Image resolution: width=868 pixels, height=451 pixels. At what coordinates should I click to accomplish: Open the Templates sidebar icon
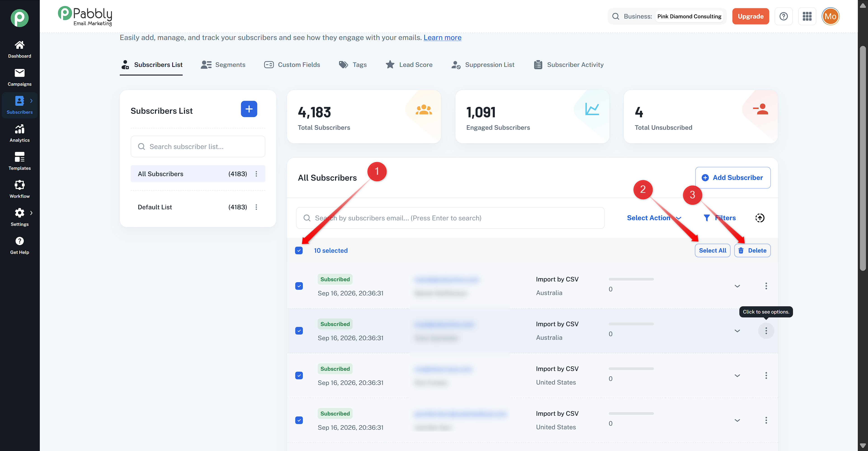click(19, 161)
